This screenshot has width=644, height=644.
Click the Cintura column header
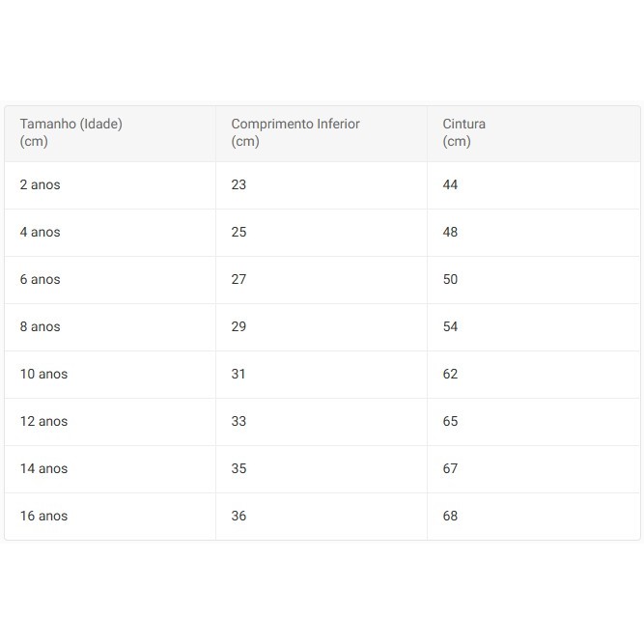click(x=463, y=132)
